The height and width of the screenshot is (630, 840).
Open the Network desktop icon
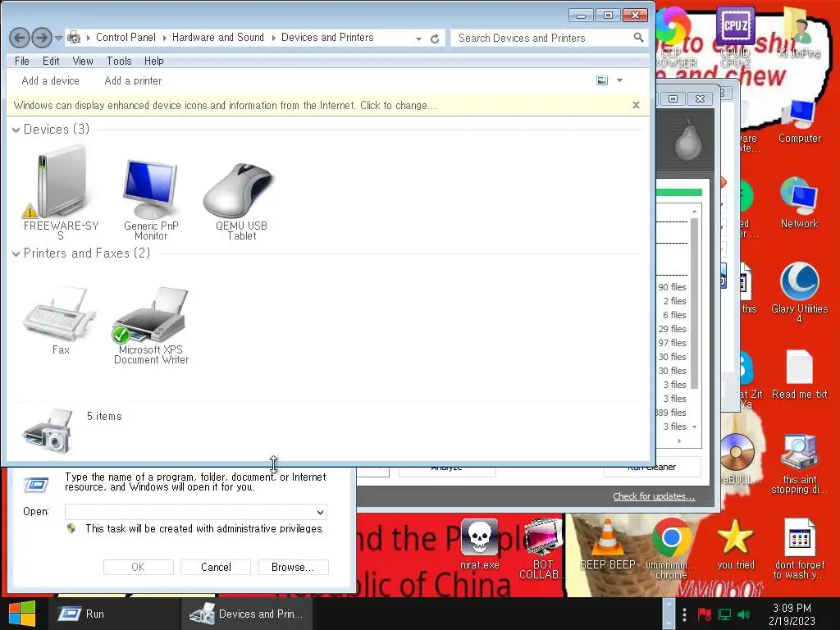click(x=799, y=203)
